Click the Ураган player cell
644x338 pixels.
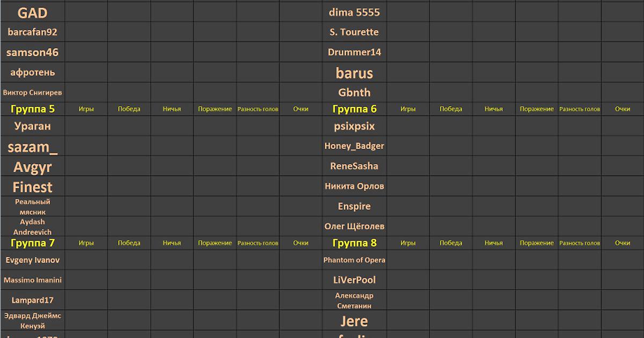32,126
